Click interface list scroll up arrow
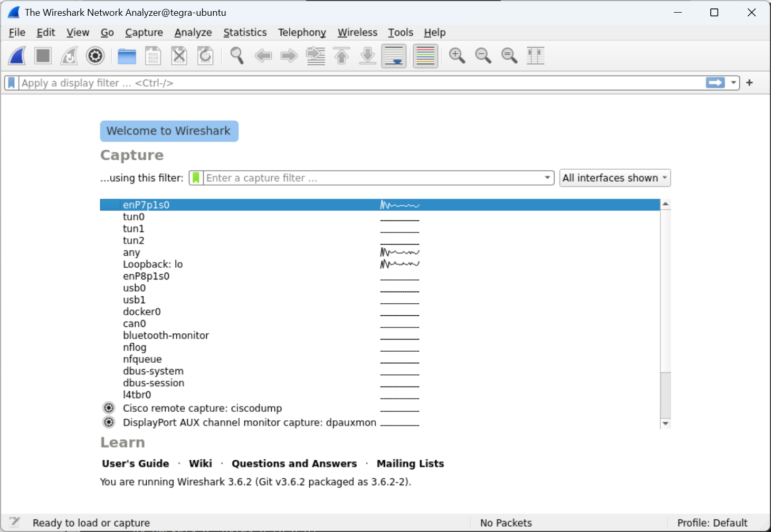 click(665, 204)
